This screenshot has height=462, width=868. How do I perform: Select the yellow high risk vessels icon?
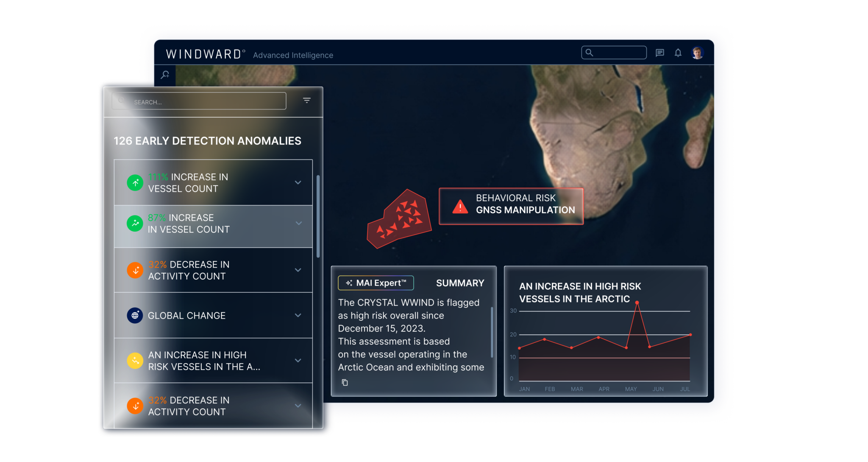coord(135,361)
